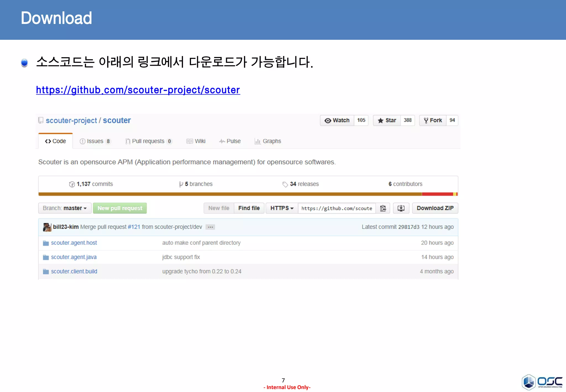Star the scouter repository
Screen dimensions: 566x392
[387, 120]
